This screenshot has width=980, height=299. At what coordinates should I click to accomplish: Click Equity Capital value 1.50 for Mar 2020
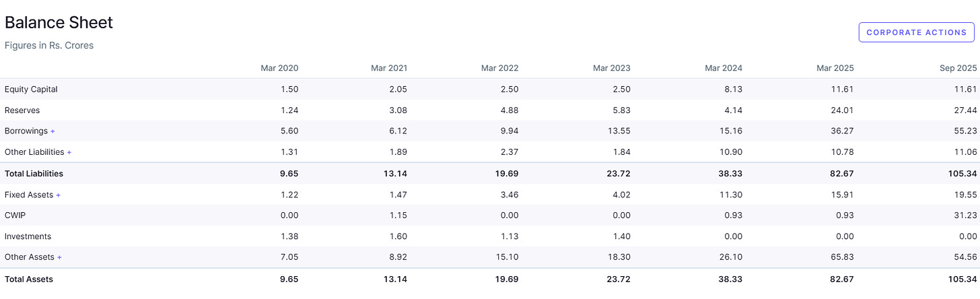(289, 90)
